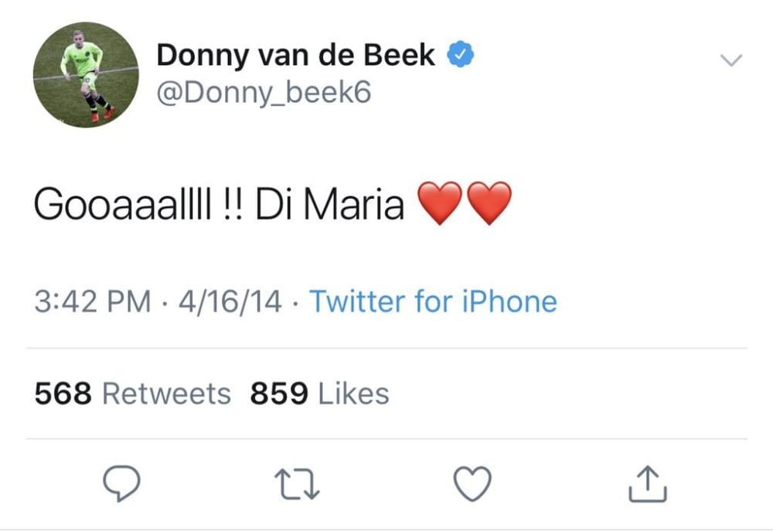This screenshot has width=773, height=532.
Task: Open Donny van de Beek's profile photo
Action: tap(85, 74)
